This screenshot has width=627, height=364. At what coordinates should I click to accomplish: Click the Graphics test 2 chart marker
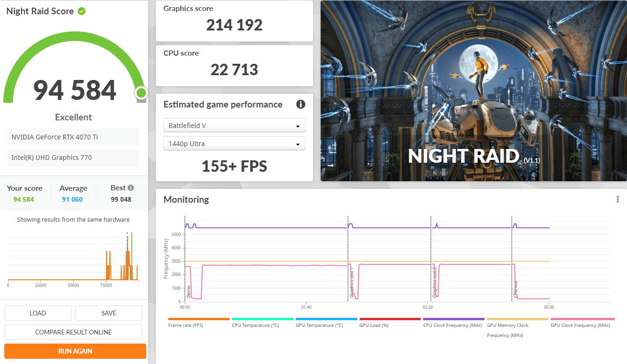click(435, 282)
